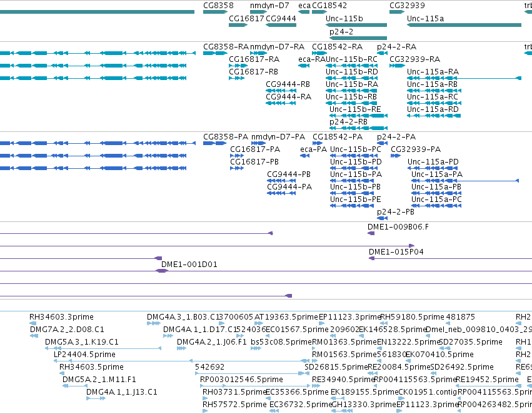
Task: Select protein nmdyn-D7-PA
Action: click(x=258, y=143)
